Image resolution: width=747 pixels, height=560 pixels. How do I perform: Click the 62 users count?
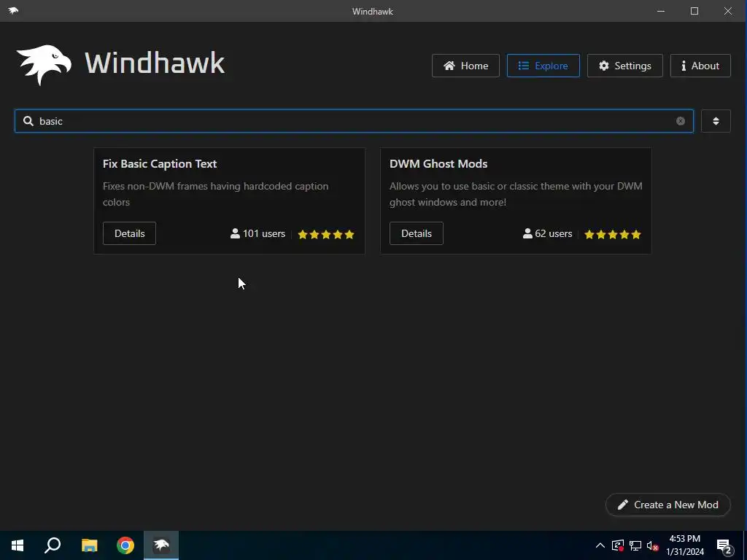click(x=547, y=234)
